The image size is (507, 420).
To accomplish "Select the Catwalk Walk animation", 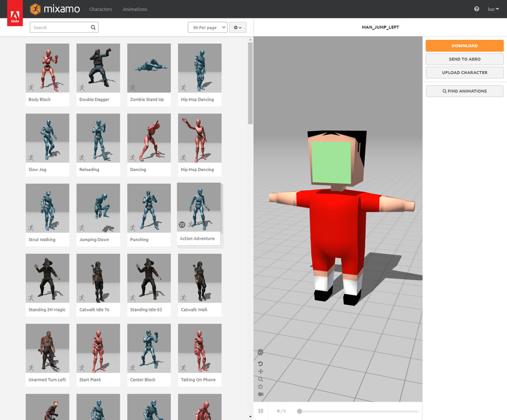I will point(200,285).
